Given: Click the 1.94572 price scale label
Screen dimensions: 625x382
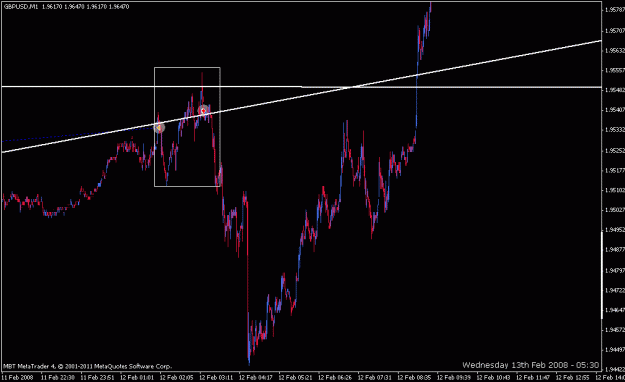Looking at the screenshot, I should click(x=615, y=330).
